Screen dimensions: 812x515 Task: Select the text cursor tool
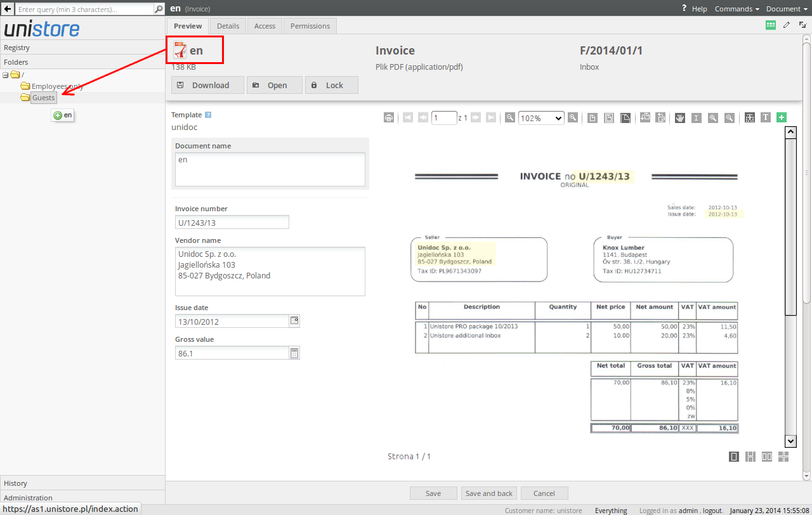click(x=697, y=117)
